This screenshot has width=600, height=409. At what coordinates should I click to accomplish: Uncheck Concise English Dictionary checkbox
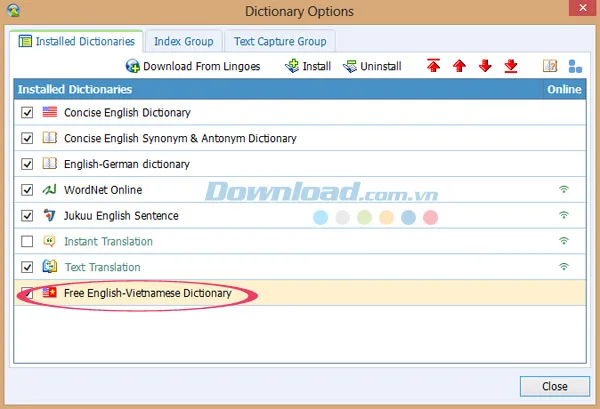27,112
